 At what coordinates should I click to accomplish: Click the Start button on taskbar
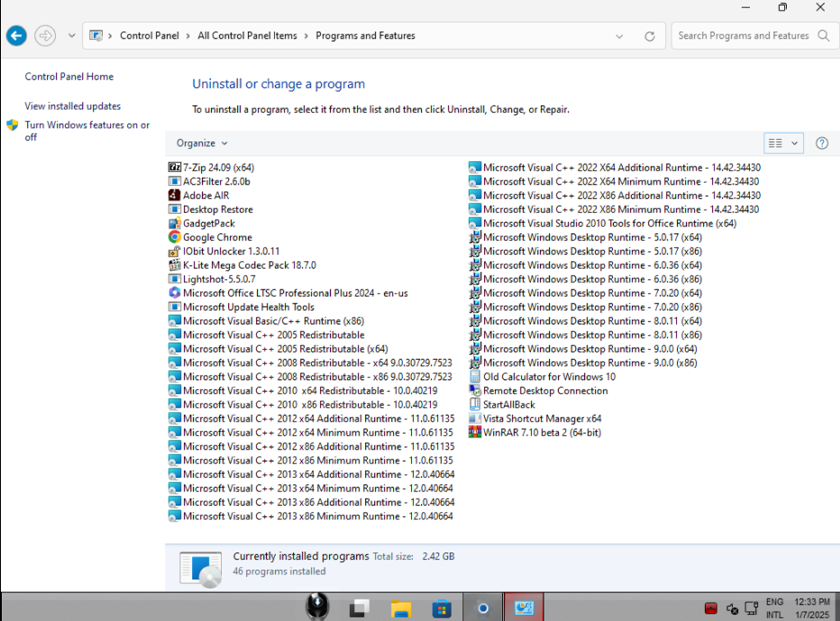click(317, 607)
